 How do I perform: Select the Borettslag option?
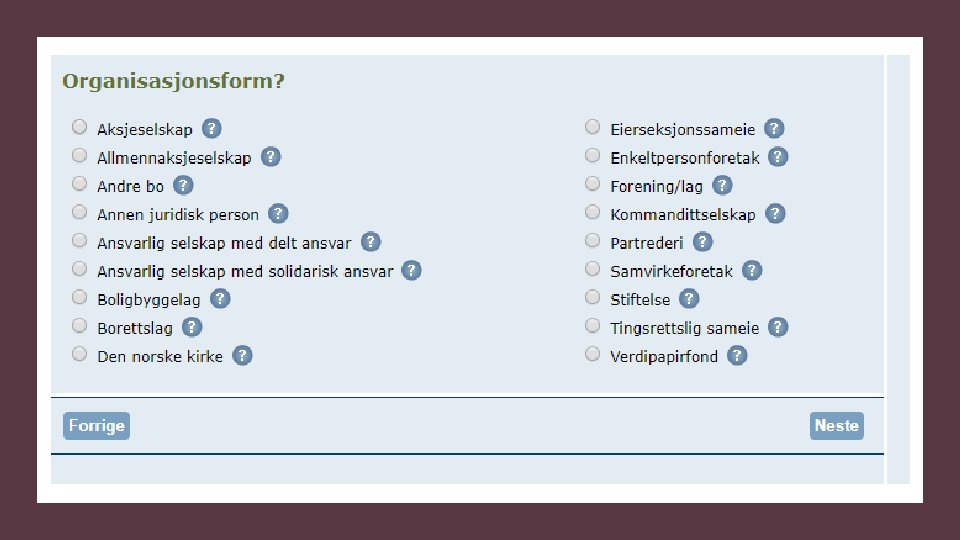pos(79,326)
